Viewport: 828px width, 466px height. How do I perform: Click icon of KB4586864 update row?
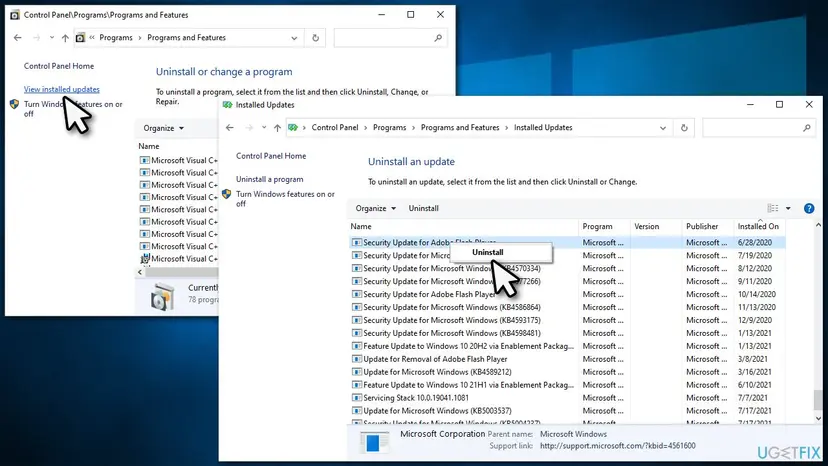click(x=356, y=307)
